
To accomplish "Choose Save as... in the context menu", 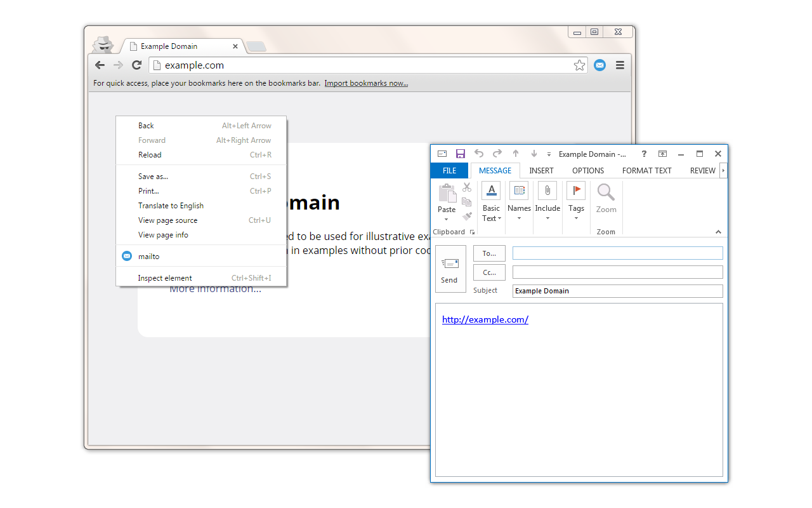I will click(x=201, y=177).
